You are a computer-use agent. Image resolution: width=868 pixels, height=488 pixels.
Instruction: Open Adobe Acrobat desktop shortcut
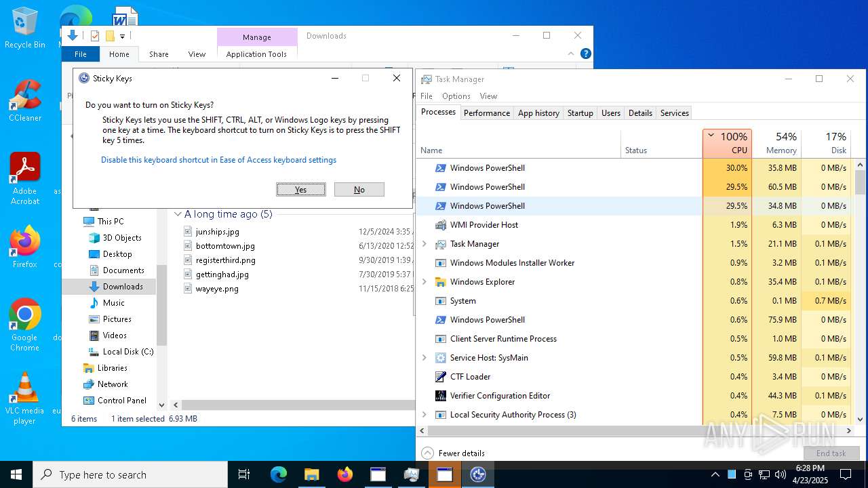25,178
